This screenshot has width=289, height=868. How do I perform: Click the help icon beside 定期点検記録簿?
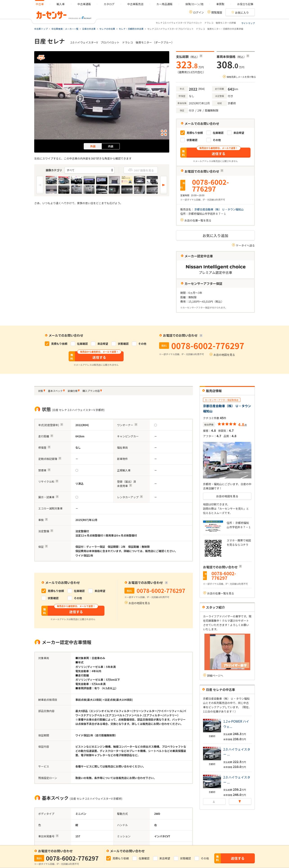pos(60,458)
